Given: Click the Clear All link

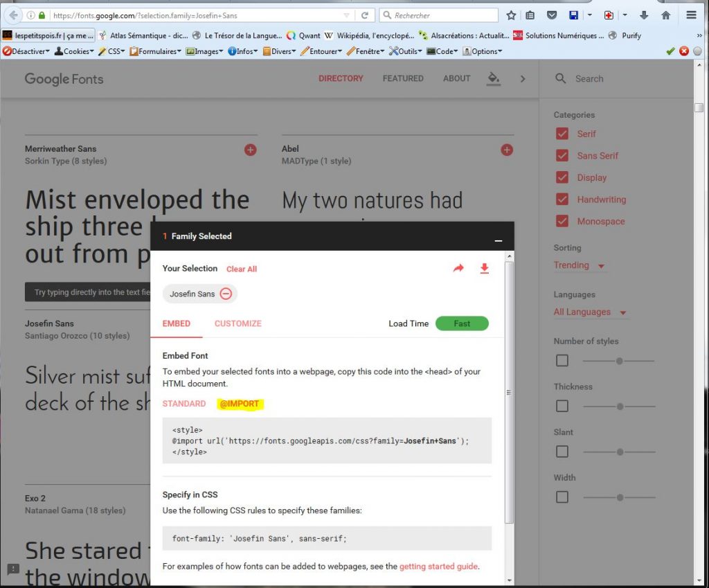Looking at the screenshot, I should click(242, 269).
